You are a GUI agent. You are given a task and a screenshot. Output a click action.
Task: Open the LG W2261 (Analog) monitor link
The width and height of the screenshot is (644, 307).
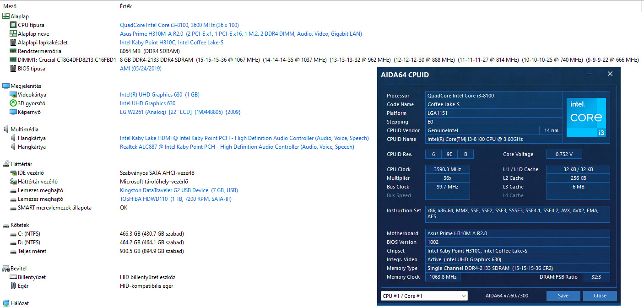click(180, 112)
